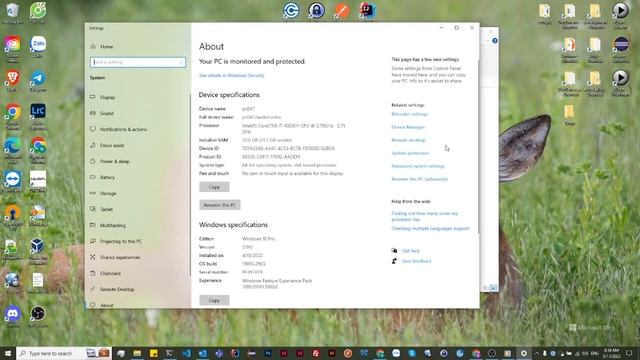Click the Get help link
The width and height of the screenshot is (640, 360).
(x=411, y=251)
